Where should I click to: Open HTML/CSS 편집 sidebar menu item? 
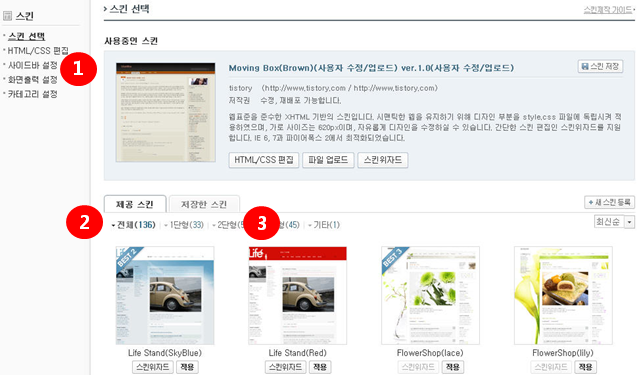pyautogui.click(x=38, y=51)
